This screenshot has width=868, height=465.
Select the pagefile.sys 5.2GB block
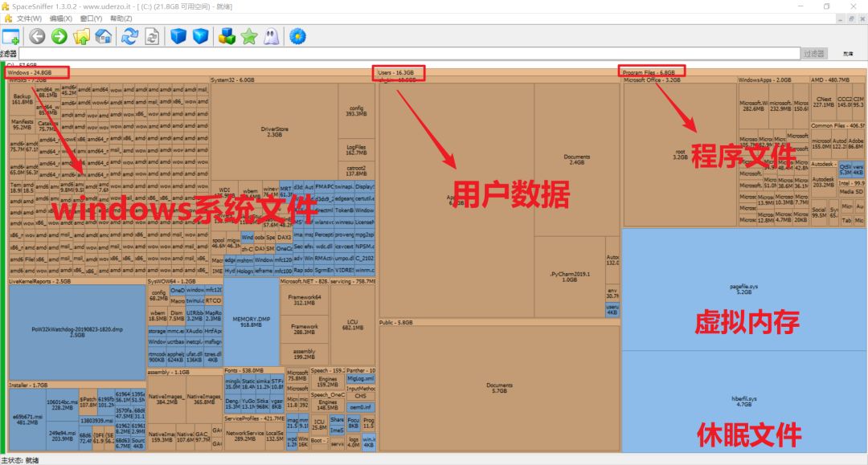click(743, 289)
